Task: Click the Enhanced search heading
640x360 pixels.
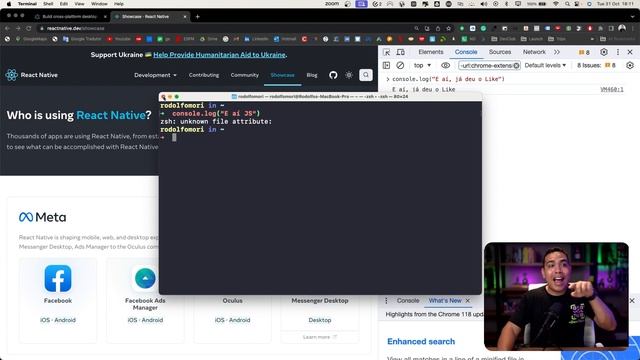Action: [421, 341]
